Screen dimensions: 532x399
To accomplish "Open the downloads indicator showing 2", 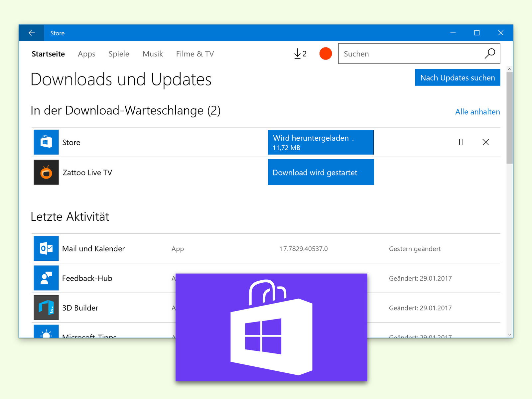I will point(300,54).
